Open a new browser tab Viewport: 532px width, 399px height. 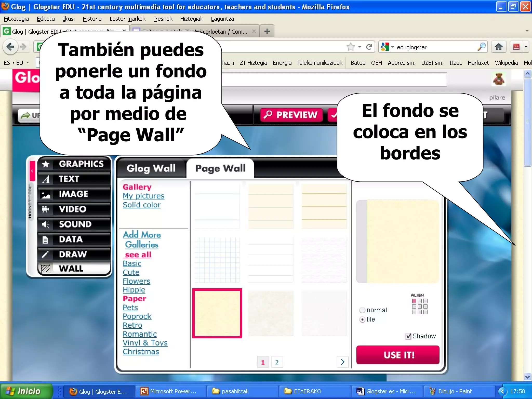pos(267,31)
